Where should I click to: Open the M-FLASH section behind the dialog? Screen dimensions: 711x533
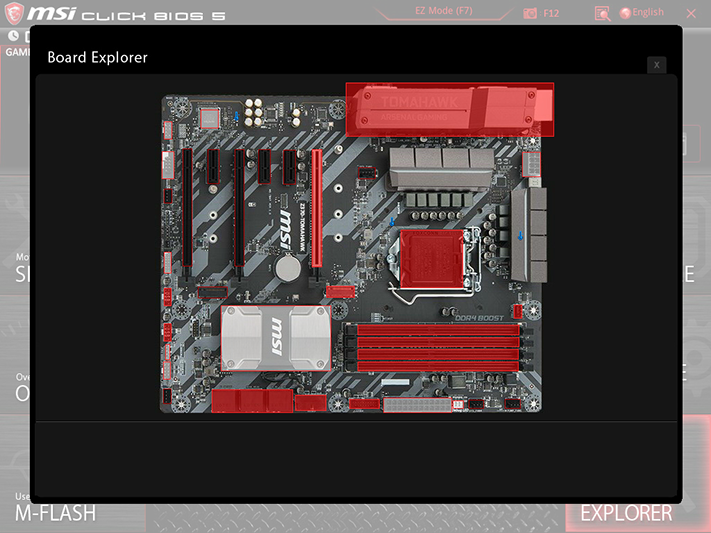(x=55, y=513)
